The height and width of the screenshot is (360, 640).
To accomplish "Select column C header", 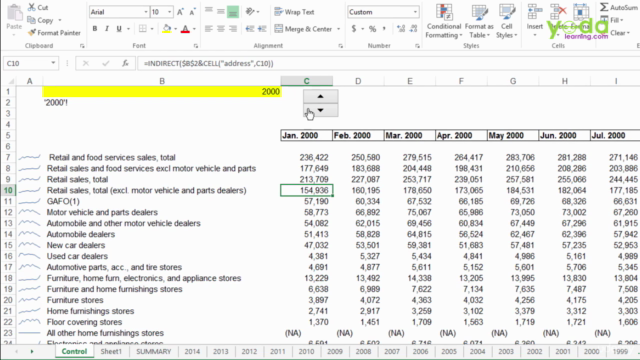I will tap(307, 81).
